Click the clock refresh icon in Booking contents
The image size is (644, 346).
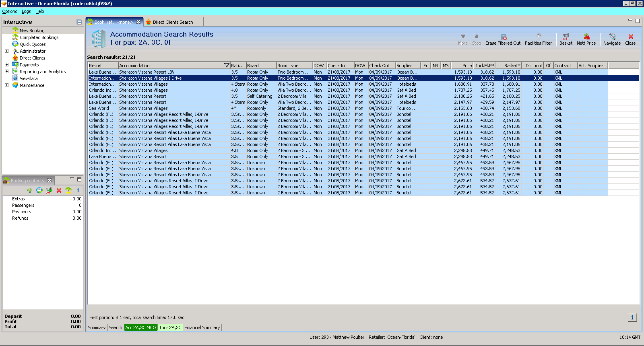tap(39, 190)
